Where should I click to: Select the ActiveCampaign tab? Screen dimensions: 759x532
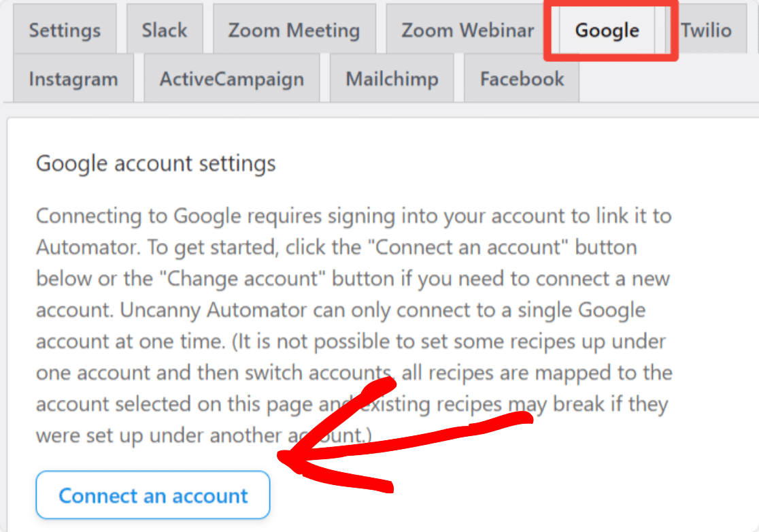pos(232,79)
